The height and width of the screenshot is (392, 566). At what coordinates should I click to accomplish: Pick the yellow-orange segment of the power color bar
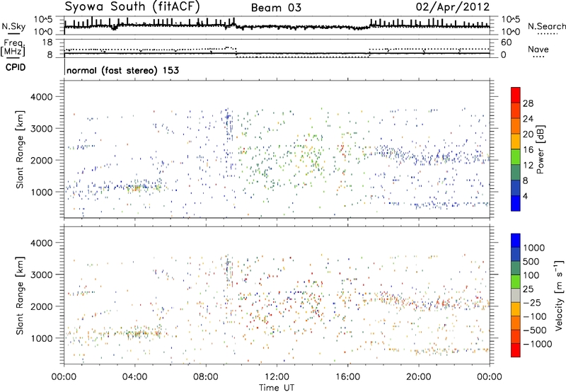(x=516, y=141)
